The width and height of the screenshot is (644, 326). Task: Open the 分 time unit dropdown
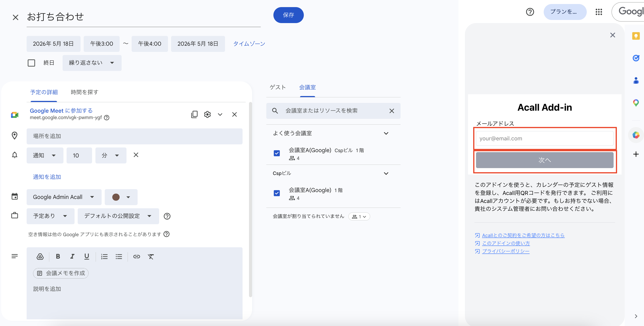click(111, 155)
